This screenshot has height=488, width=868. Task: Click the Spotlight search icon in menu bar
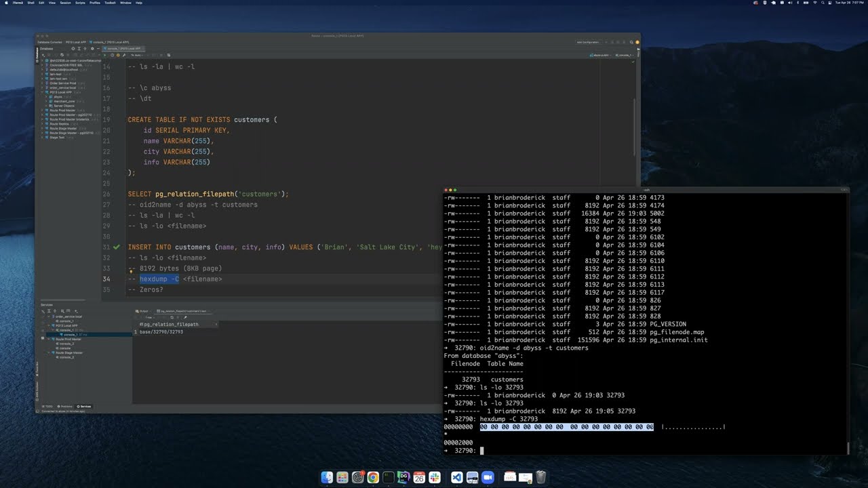823,3
